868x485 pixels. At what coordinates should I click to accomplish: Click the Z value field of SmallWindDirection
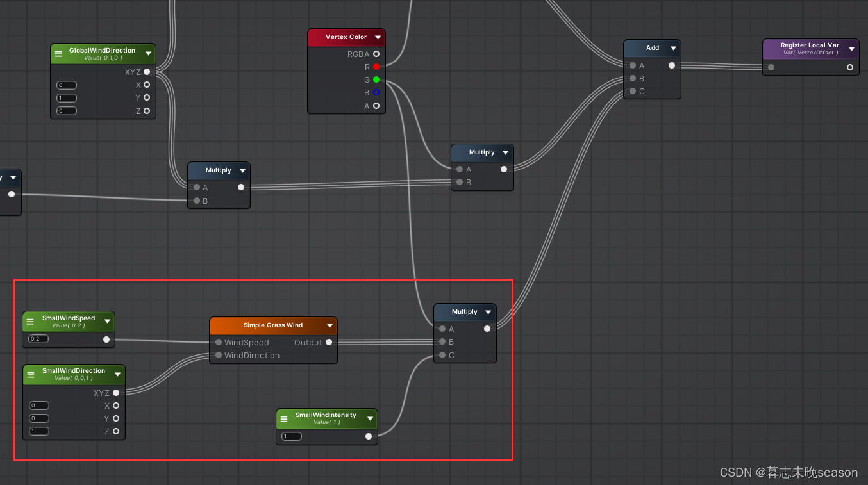pyautogui.click(x=39, y=431)
